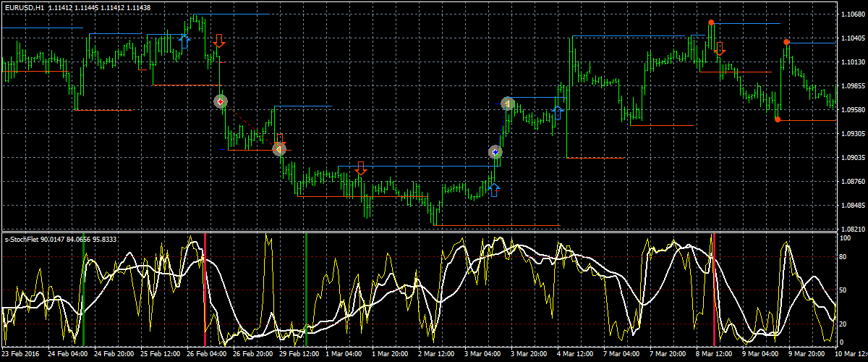Click the red vertical line near 8 Mar 12:00
The height and width of the screenshot is (362, 868).
(x=714, y=290)
